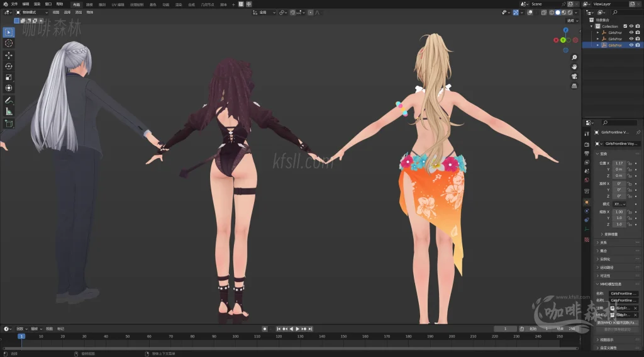Uncheck the Collection exclude checkbox
644x357 pixels.
click(625, 26)
